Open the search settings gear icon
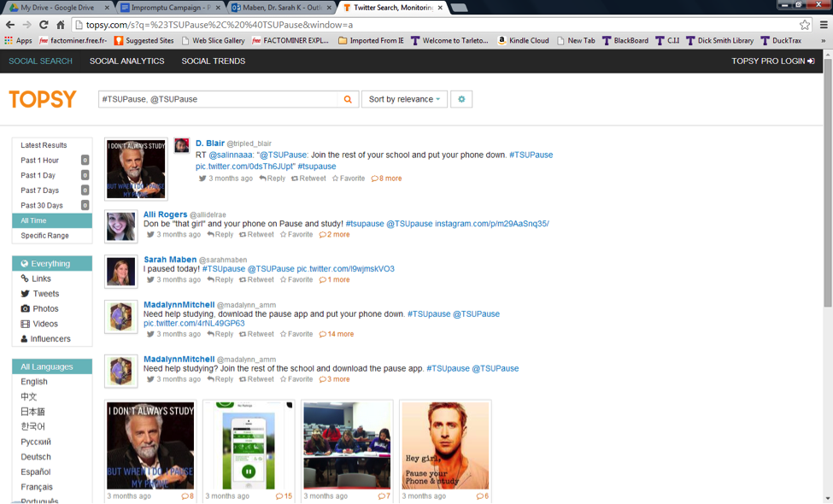Screen dimensions: 833x504 point(461,99)
